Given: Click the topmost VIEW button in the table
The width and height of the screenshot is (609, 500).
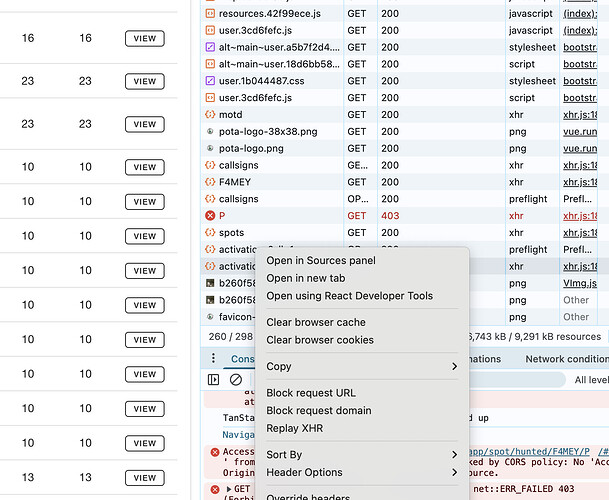Looking at the screenshot, I should [144, 38].
